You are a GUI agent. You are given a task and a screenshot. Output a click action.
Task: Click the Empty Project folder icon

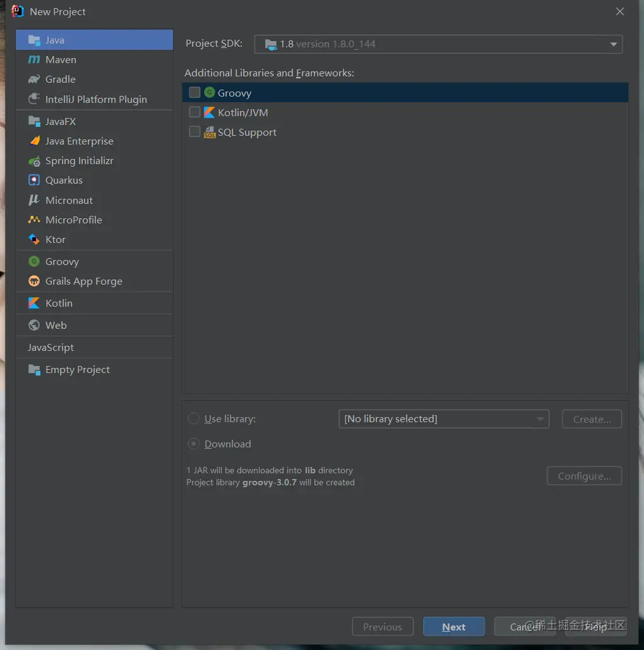coord(34,370)
